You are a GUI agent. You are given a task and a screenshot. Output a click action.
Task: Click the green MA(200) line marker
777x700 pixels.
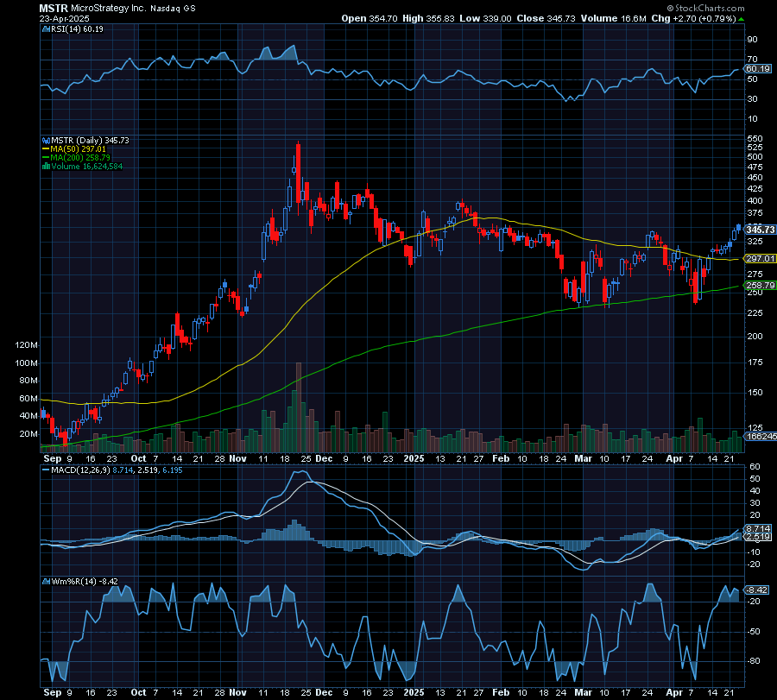[44, 157]
